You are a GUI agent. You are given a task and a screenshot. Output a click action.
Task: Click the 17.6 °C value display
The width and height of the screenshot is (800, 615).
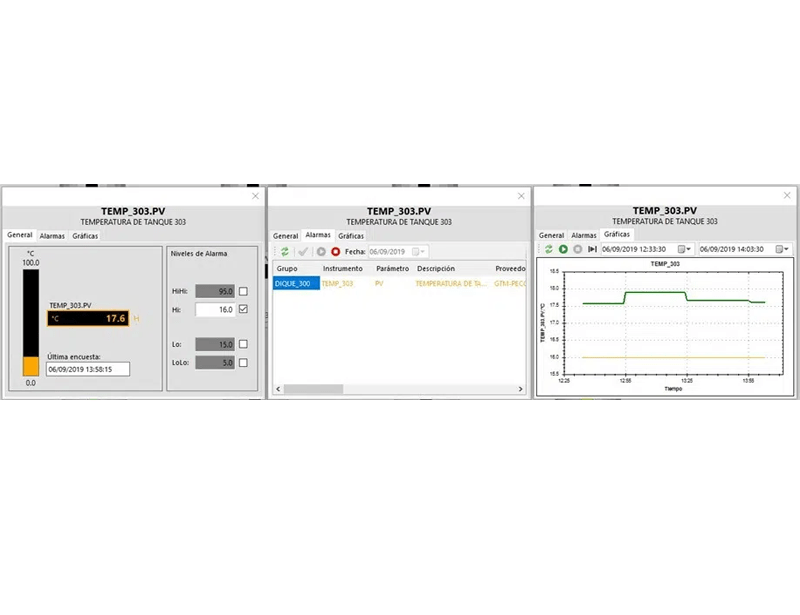point(88,318)
